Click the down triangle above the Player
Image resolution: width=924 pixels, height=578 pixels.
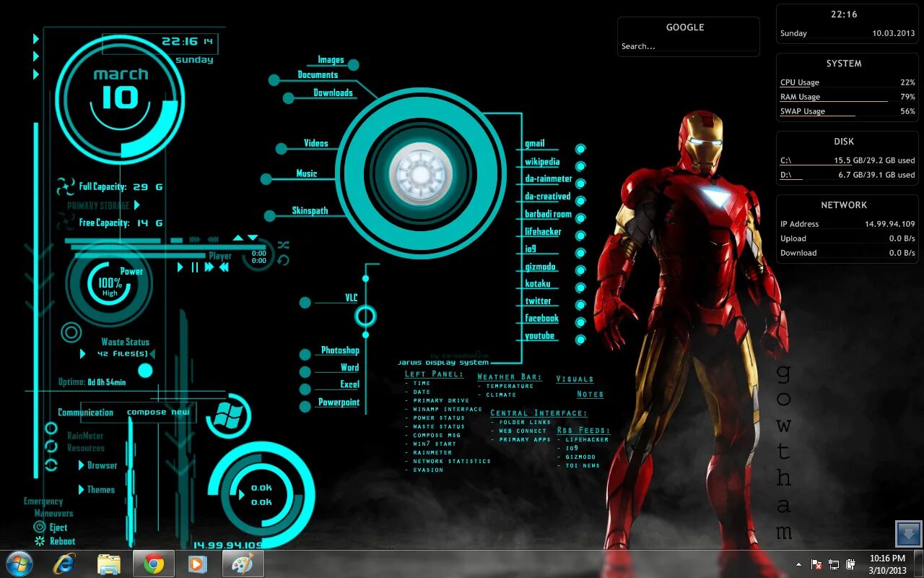click(253, 238)
